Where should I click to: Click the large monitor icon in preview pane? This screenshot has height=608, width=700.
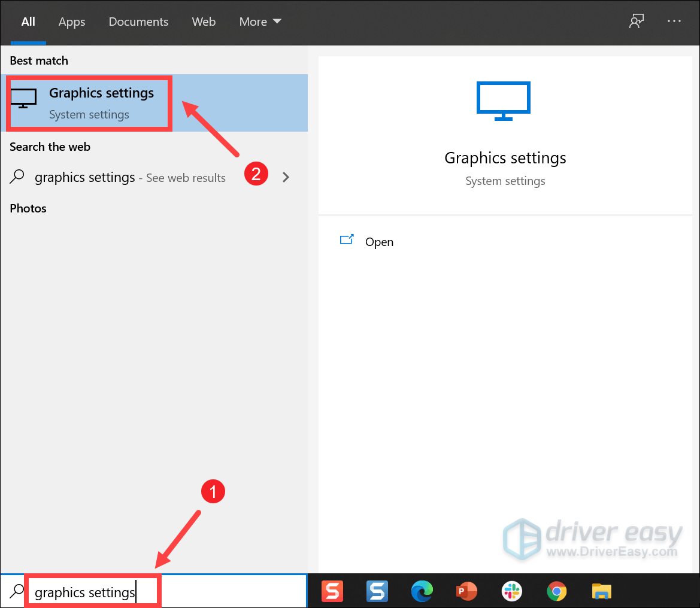pyautogui.click(x=503, y=101)
